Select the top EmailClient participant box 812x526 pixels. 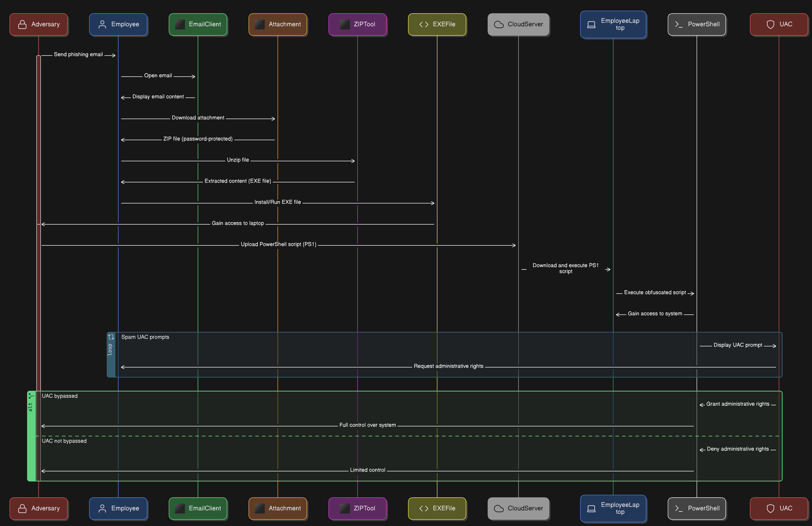coord(198,25)
